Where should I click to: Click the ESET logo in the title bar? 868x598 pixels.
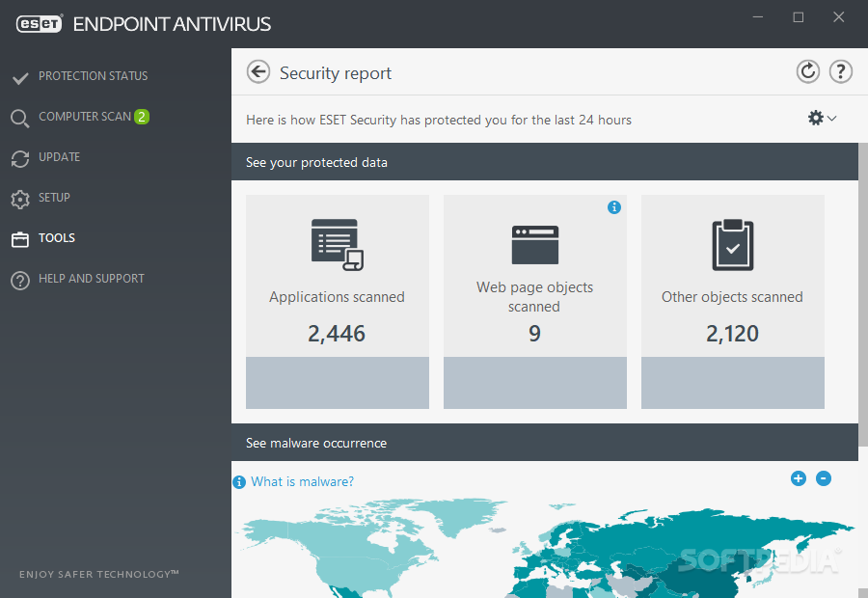(x=40, y=24)
